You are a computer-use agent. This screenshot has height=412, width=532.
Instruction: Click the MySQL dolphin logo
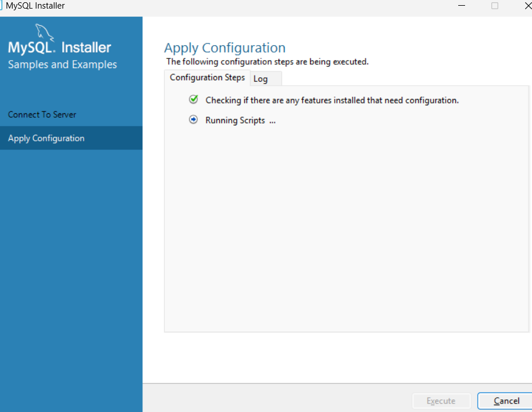coord(45,33)
